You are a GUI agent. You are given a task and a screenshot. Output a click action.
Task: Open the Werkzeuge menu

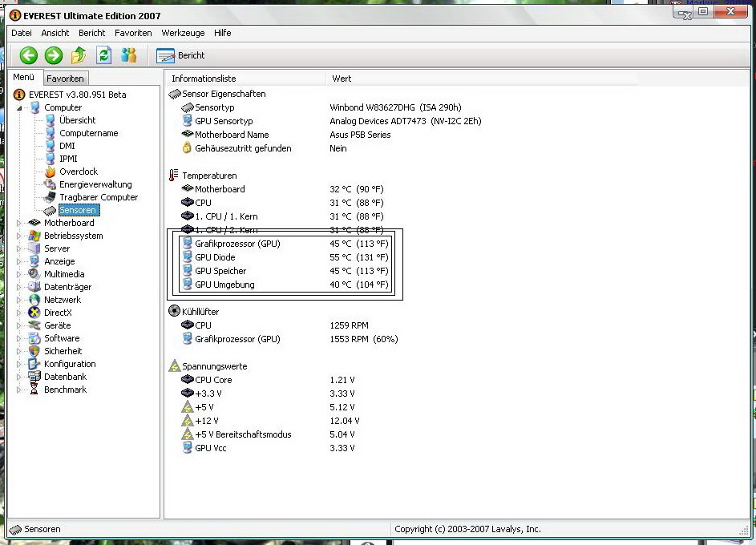tap(183, 33)
